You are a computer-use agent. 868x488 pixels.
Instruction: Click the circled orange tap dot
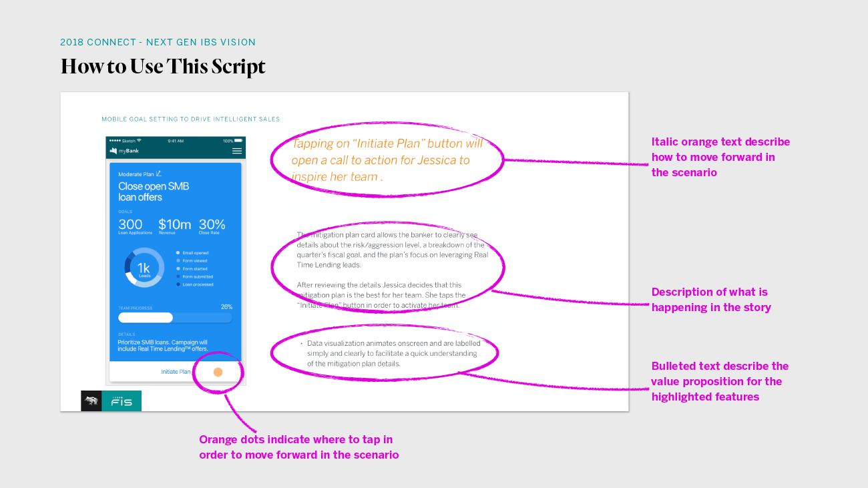[x=218, y=373]
